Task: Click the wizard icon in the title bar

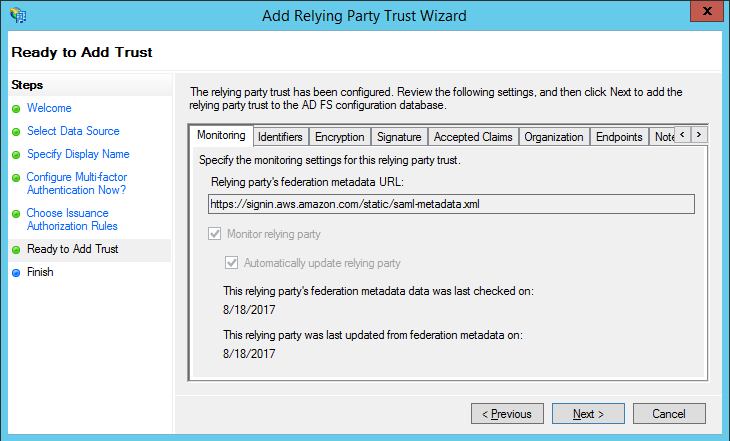Action: pyautogui.click(x=18, y=15)
